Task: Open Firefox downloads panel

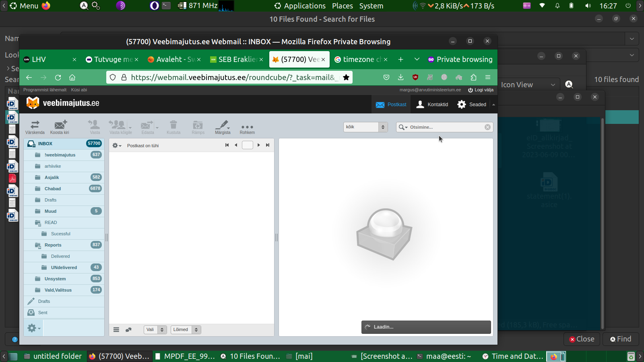Action: click(x=400, y=77)
